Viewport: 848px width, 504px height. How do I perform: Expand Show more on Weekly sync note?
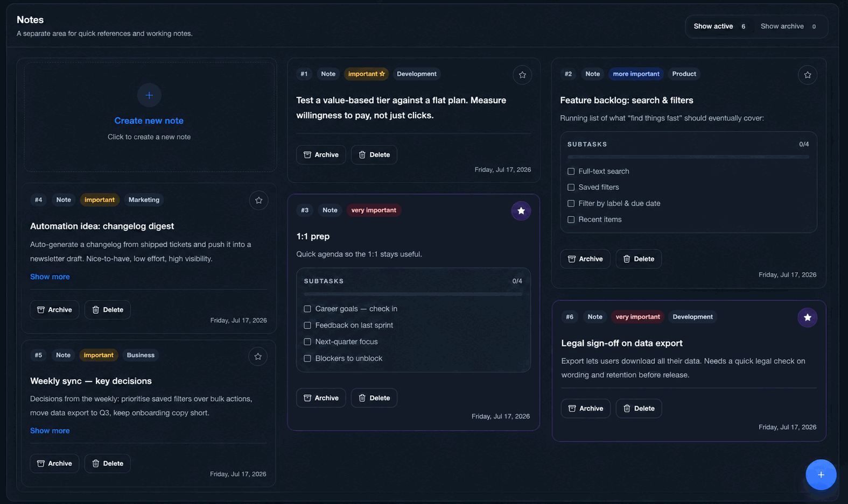[x=50, y=430]
